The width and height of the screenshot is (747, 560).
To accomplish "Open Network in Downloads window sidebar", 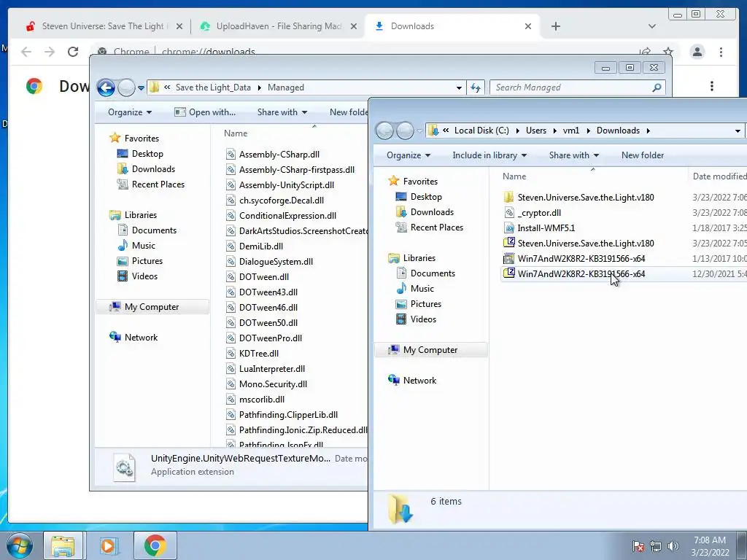I will click(413, 381).
